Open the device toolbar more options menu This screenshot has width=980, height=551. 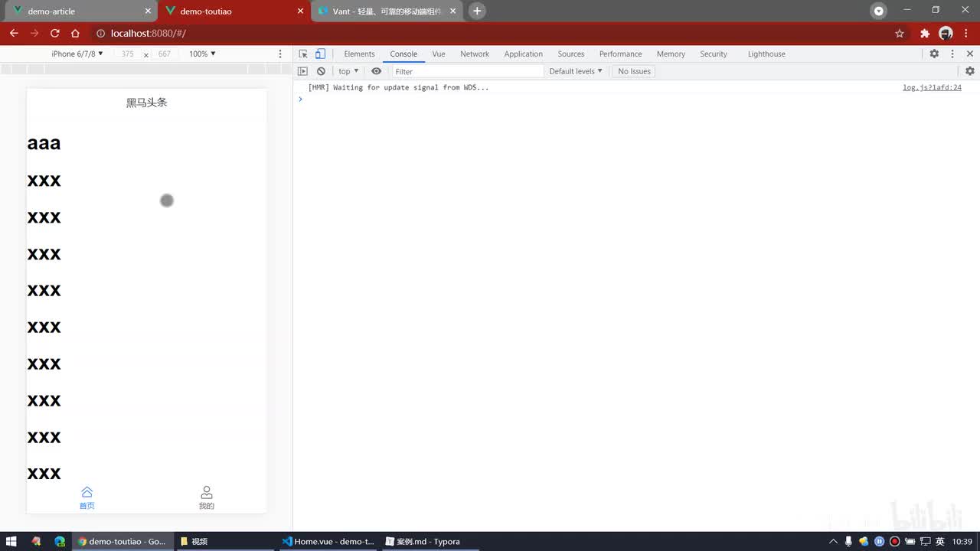280,54
